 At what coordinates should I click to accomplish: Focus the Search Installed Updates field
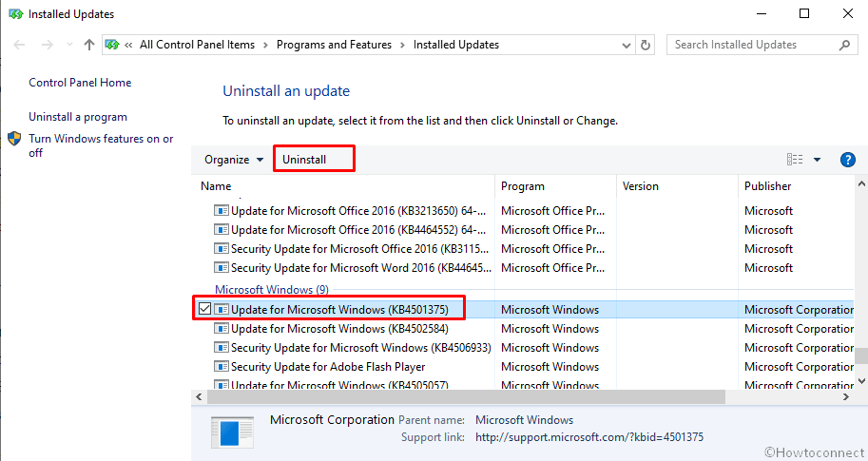[762, 45]
